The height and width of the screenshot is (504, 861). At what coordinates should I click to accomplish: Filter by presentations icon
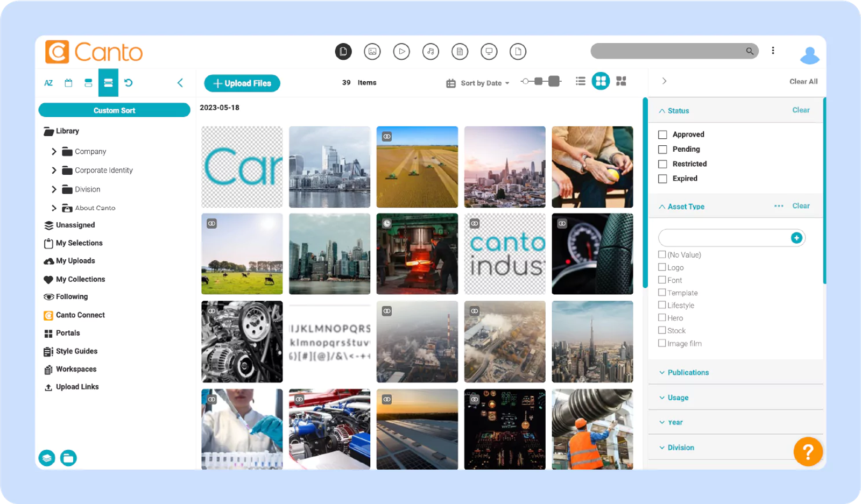coord(489,52)
